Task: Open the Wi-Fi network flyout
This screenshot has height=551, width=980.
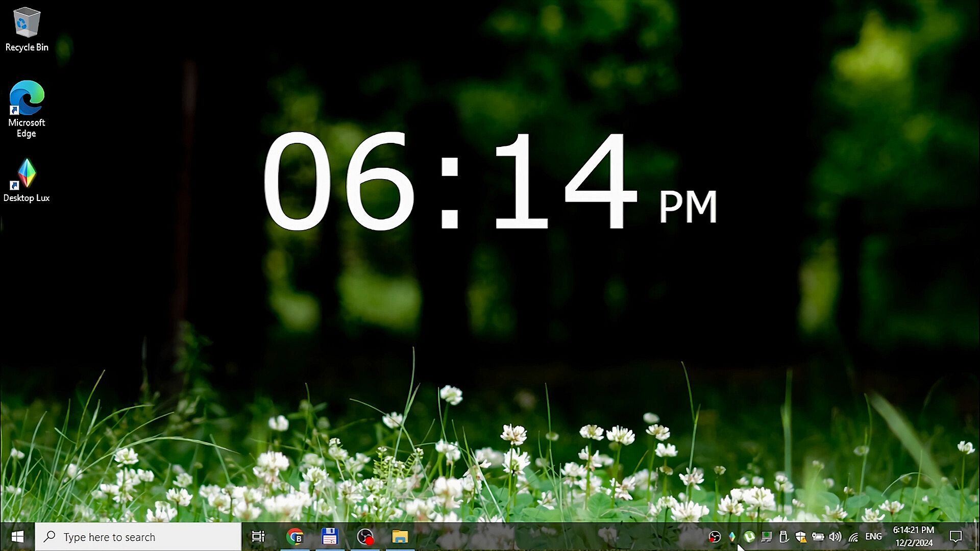Action: point(853,537)
